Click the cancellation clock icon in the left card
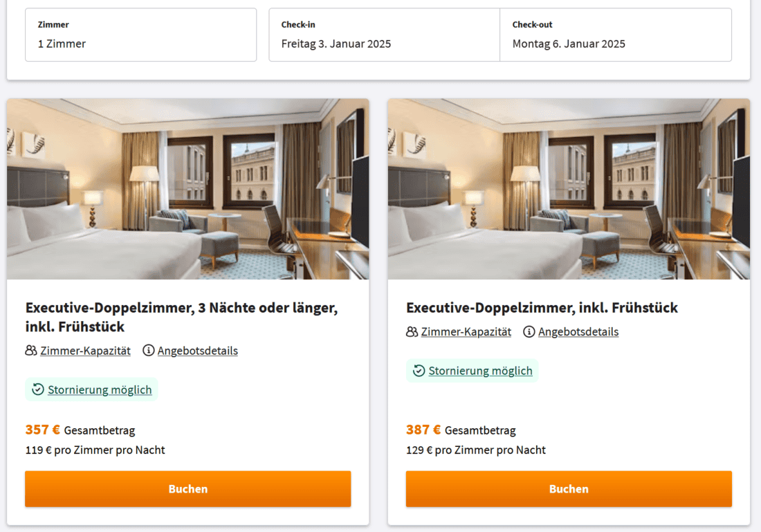This screenshot has width=761, height=532. [38, 389]
